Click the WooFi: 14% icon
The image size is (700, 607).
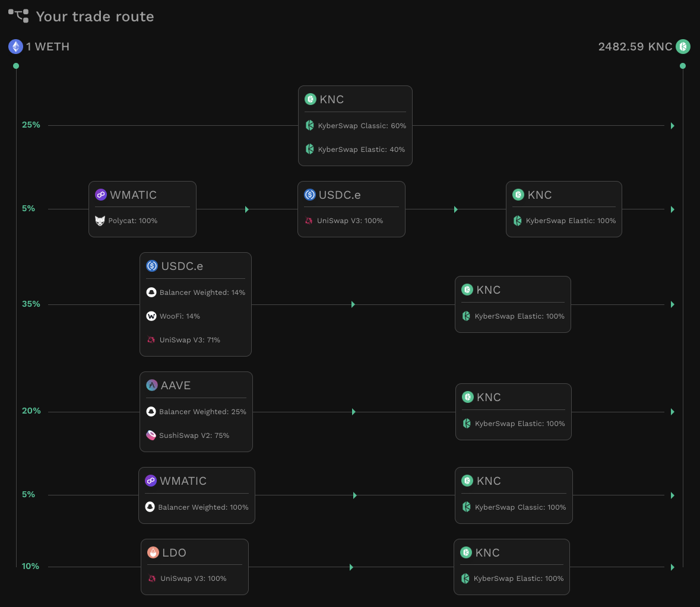coord(151,316)
